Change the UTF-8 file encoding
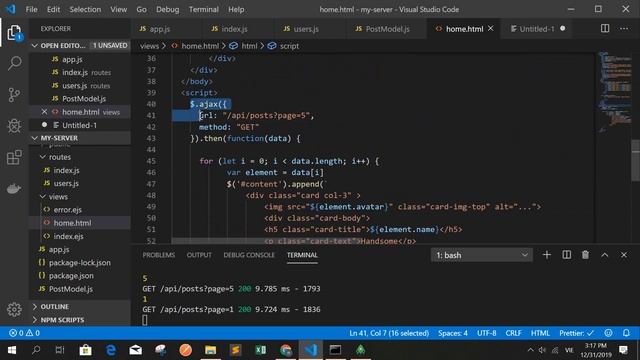 (487, 333)
